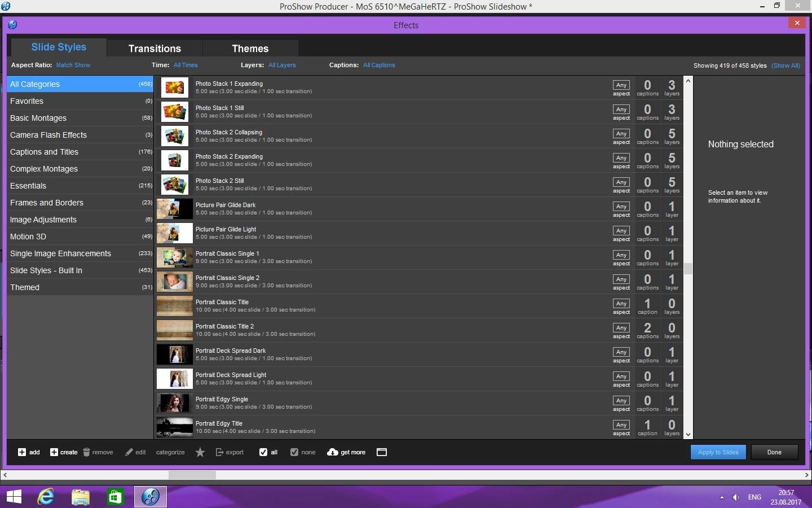This screenshot has width=812, height=508.
Task: Select the Themed category
Action: (80, 287)
